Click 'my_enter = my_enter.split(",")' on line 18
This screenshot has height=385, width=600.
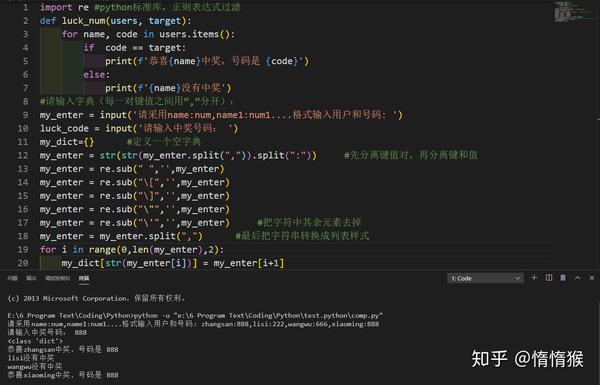121,236
